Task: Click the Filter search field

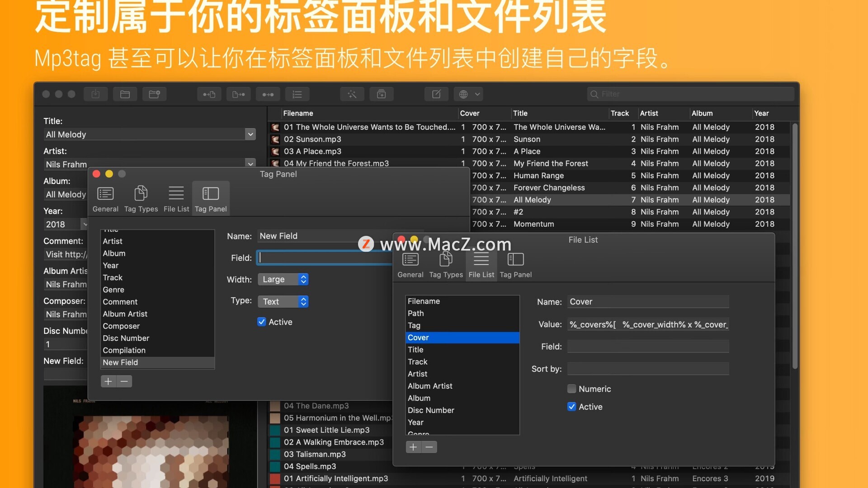Action: pyautogui.click(x=690, y=94)
